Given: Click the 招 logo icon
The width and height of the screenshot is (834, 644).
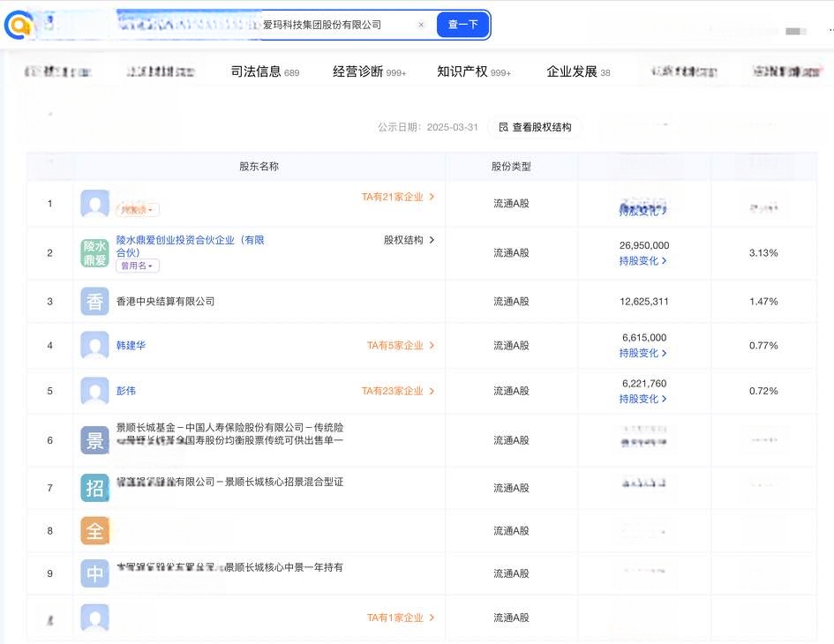Looking at the screenshot, I should click(94, 488).
